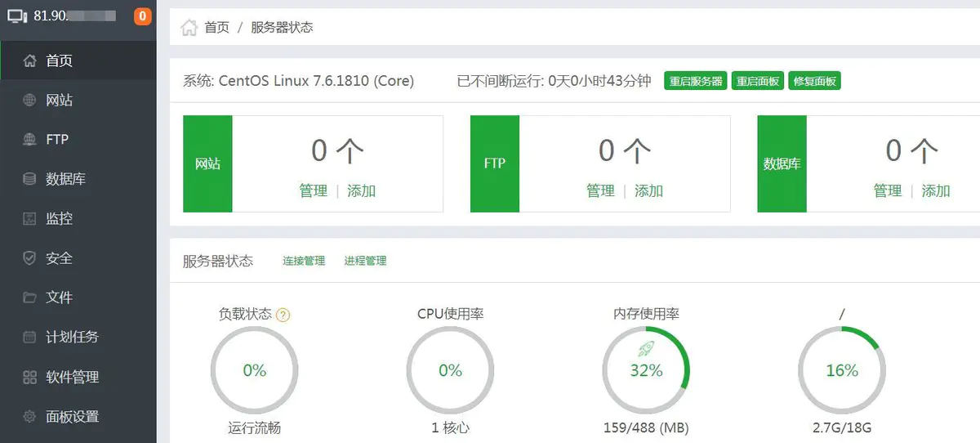The image size is (980, 443).
Task: Click the home icon in the breadcrumb
Action: pos(189,28)
